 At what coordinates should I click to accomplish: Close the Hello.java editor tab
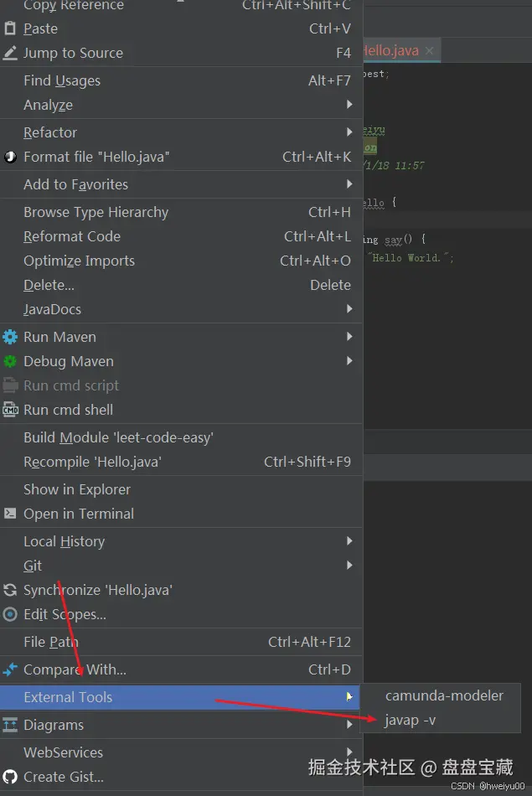tap(429, 51)
